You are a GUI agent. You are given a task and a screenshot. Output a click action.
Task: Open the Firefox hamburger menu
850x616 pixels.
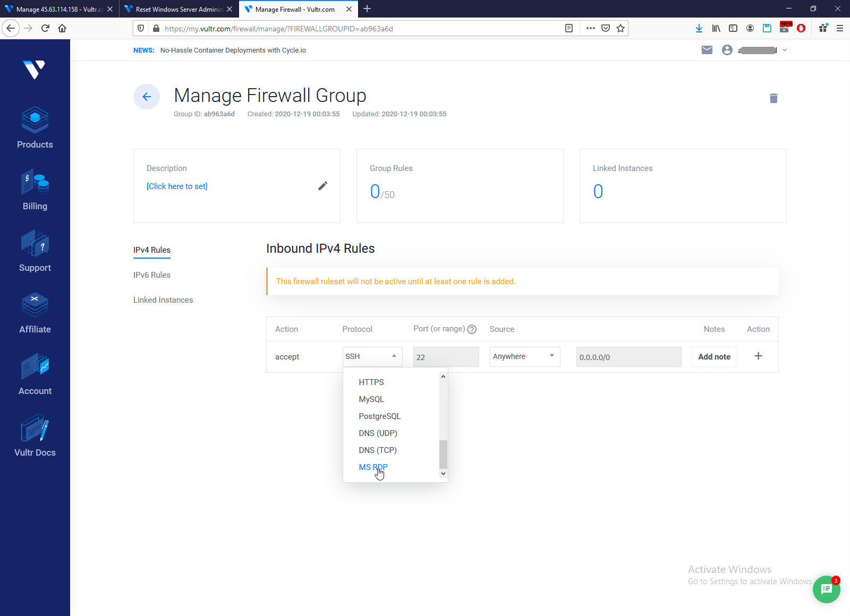840,28
